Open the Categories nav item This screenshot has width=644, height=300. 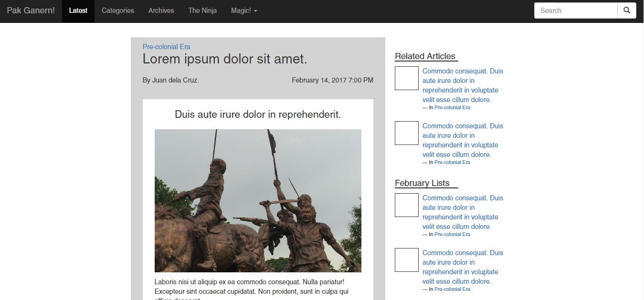[118, 10]
